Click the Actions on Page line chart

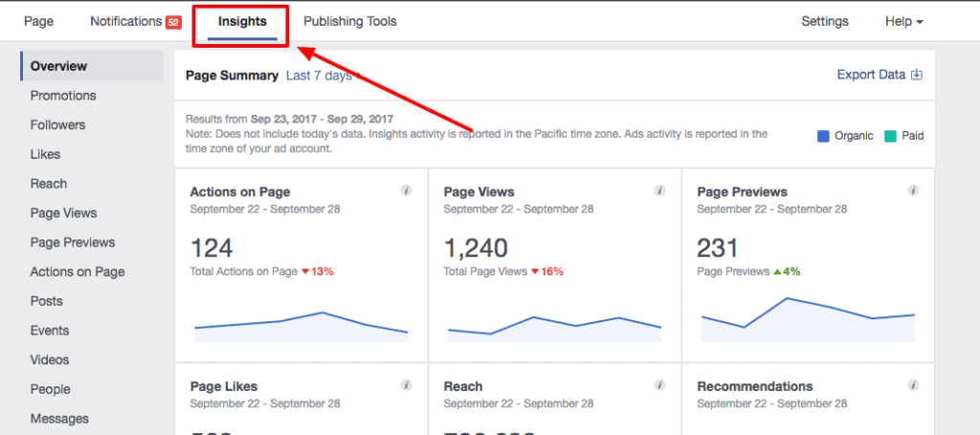point(301,327)
